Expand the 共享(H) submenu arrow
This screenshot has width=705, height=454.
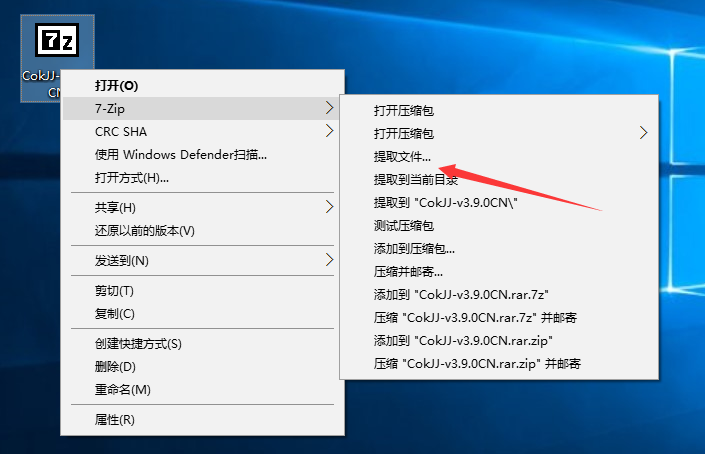(x=330, y=207)
